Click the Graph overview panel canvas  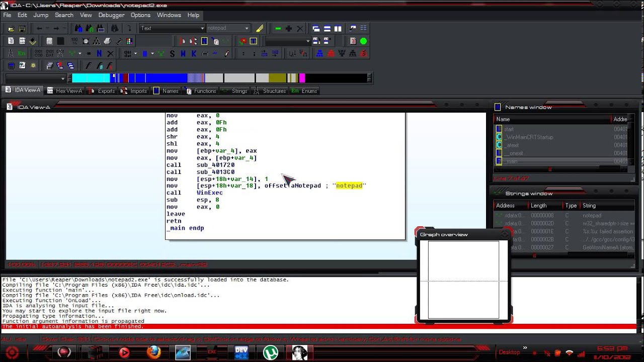463,280
